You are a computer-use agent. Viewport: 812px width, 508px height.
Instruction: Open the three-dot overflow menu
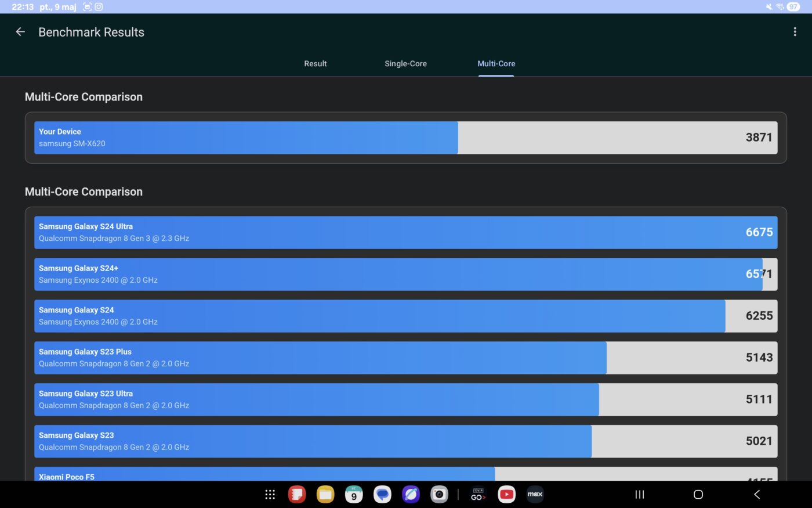click(795, 32)
